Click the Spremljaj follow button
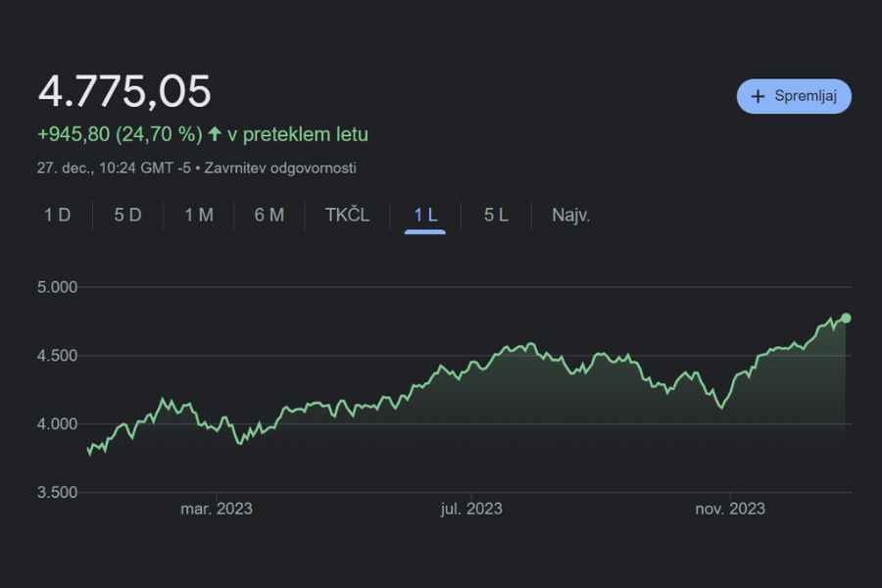The width and height of the screenshot is (882, 588). (x=794, y=96)
